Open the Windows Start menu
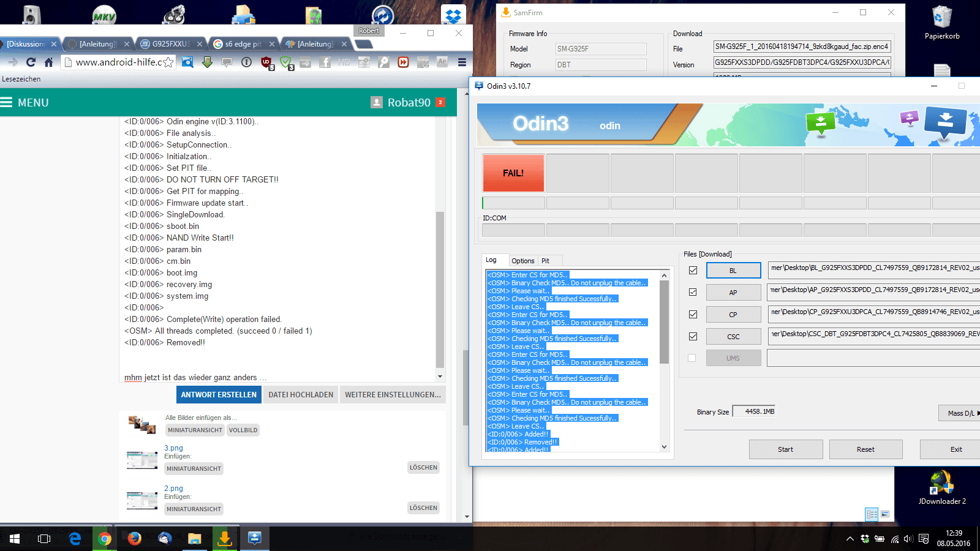980x551 pixels. [15, 539]
